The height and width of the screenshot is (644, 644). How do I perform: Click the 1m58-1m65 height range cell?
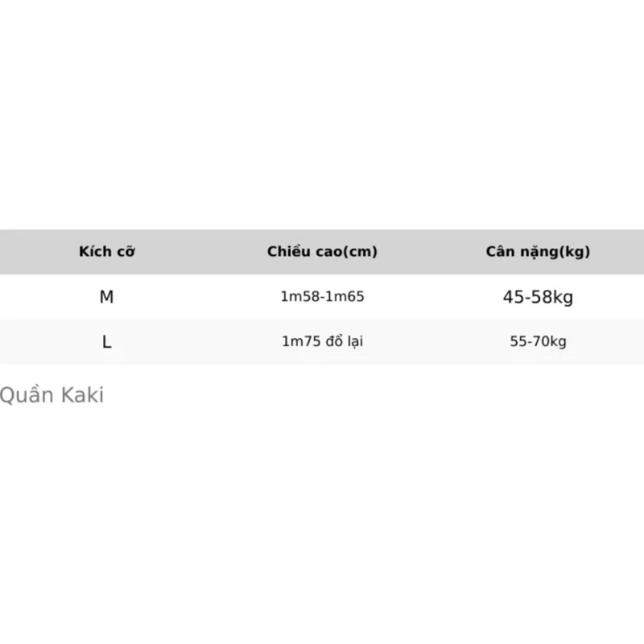(x=322, y=297)
